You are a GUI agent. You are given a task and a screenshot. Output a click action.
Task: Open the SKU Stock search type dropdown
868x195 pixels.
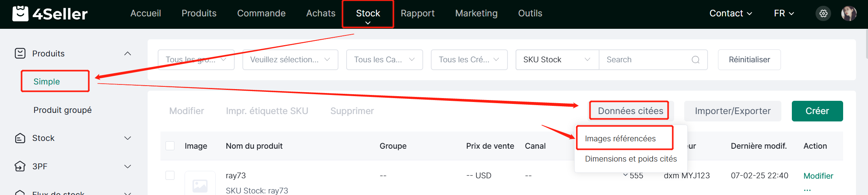click(557, 60)
